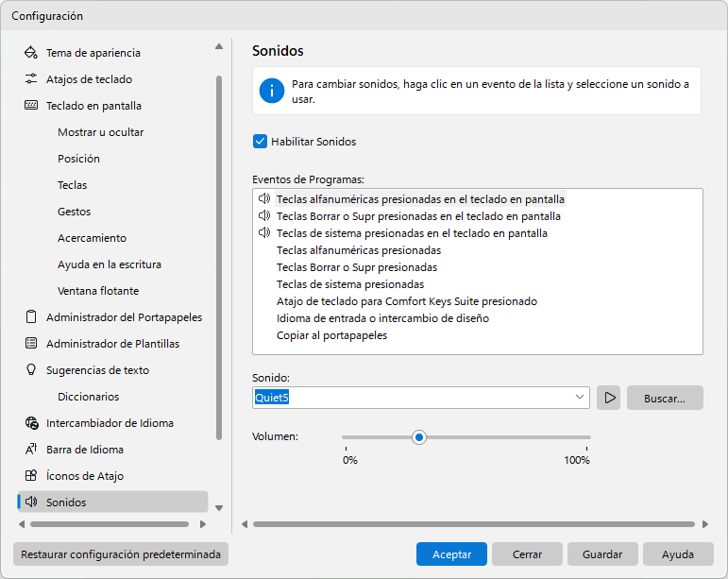Select event Teclas Borrar o Supr presionadas en el teclado en pantalla

pos(419,216)
